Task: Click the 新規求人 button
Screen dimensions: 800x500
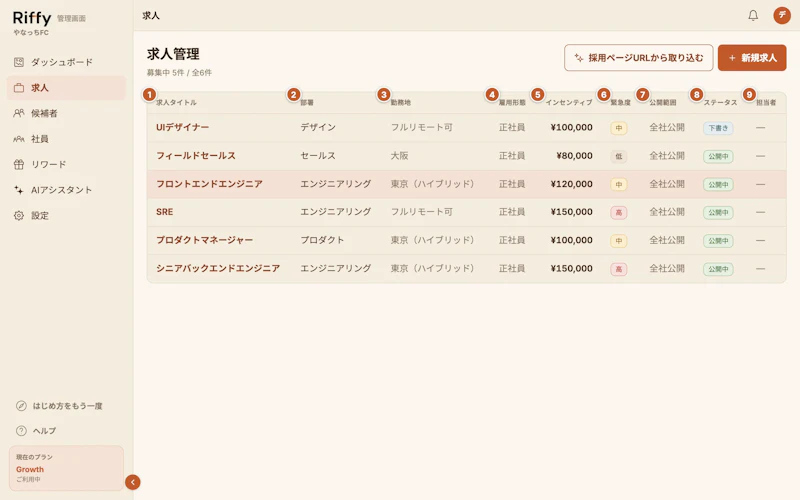Action: [752, 58]
